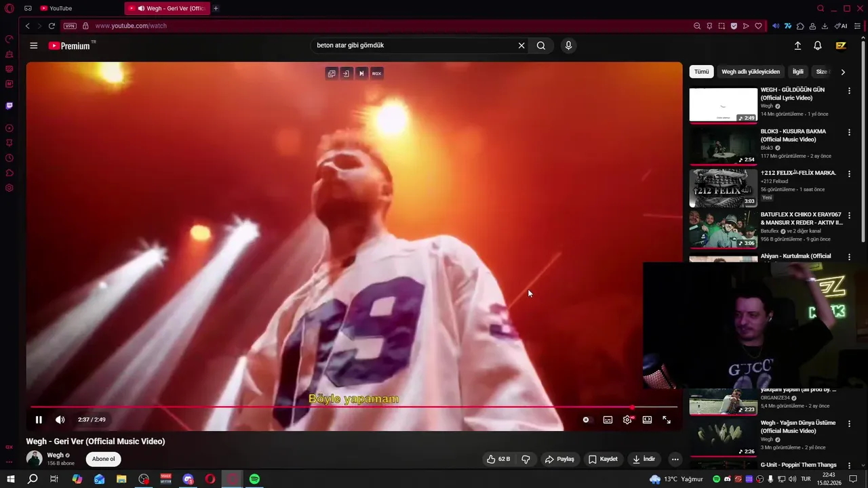
Task: Reload the page
Action: [52, 26]
